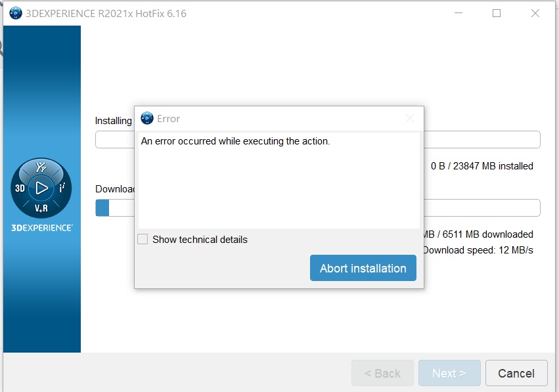Click the 3DEXPERIENCE icon in Error dialog title

coord(147,118)
